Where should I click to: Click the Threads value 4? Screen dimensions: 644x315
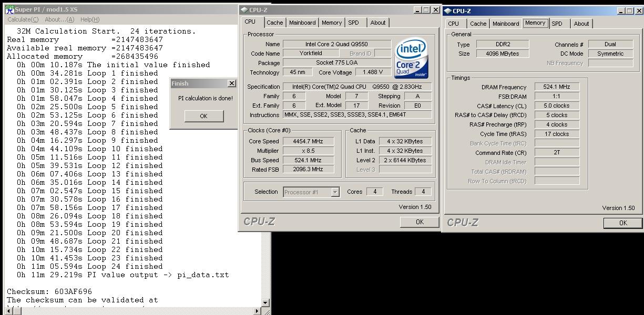[x=423, y=192]
